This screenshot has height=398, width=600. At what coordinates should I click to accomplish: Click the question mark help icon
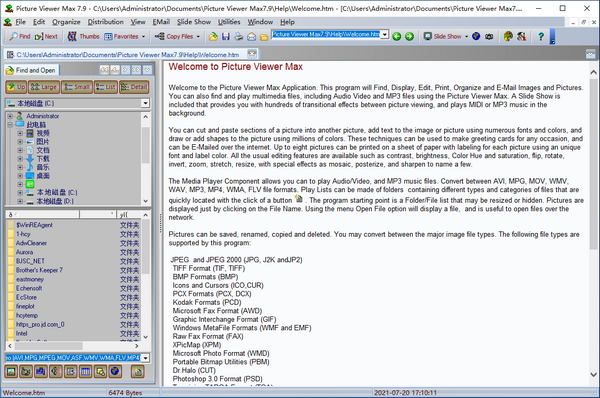click(x=541, y=37)
